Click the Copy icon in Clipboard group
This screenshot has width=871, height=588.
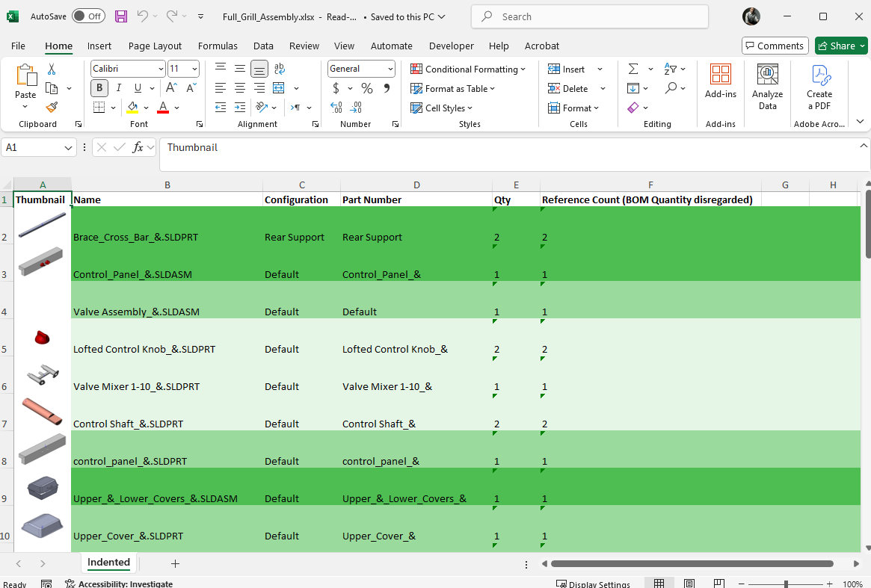(x=52, y=88)
